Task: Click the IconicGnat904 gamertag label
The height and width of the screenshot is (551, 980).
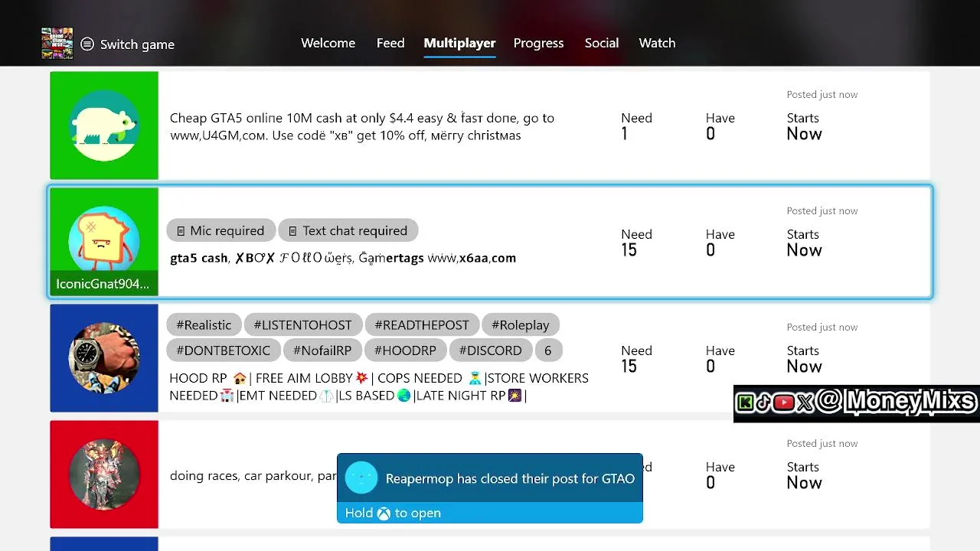Action: click(x=103, y=283)
